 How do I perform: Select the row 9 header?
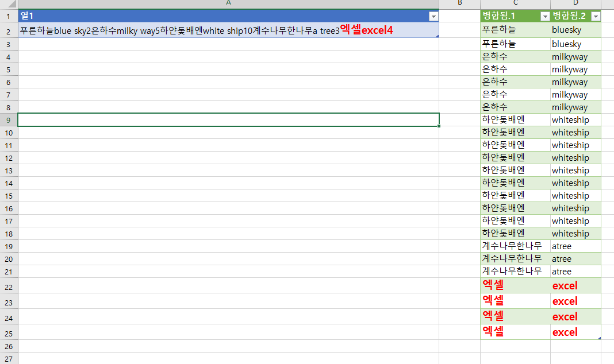(x=9, y=119)
